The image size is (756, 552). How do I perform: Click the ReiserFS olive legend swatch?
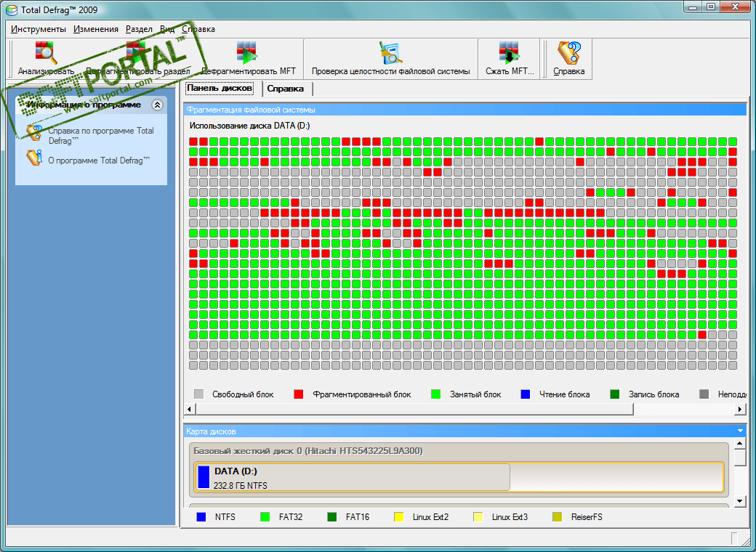point(557,517)
